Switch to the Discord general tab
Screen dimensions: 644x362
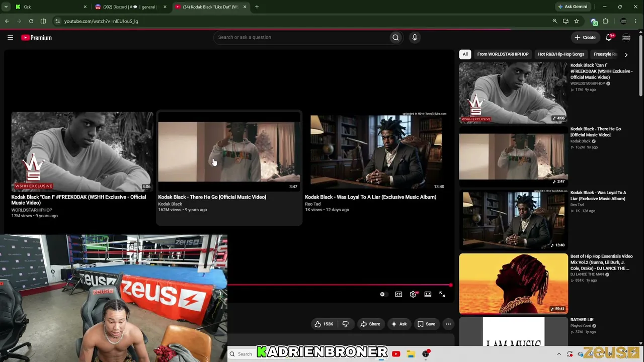pyautogui.click(x=131, y=7)
